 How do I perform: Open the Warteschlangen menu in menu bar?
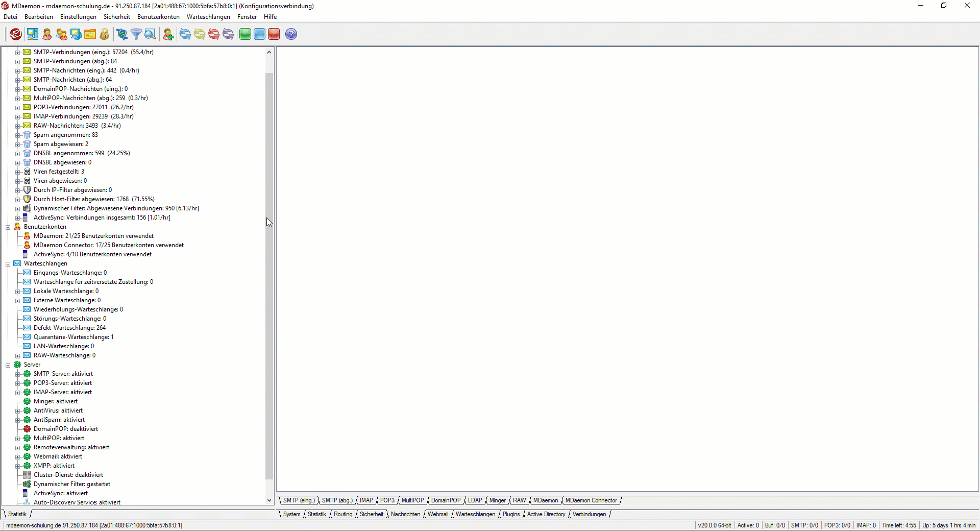pos(208,17)
